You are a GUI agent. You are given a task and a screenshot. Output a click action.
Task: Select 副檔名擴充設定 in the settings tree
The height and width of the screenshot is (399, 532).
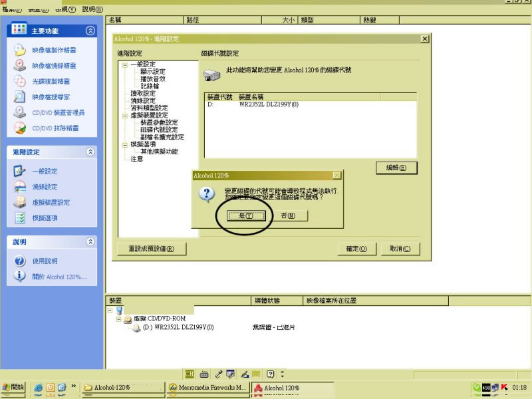(162, 137)
